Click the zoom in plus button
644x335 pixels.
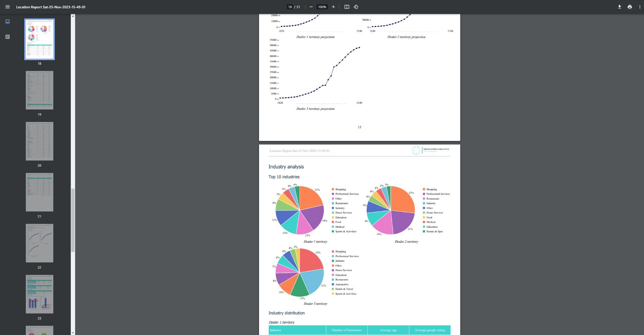(333, 7)
